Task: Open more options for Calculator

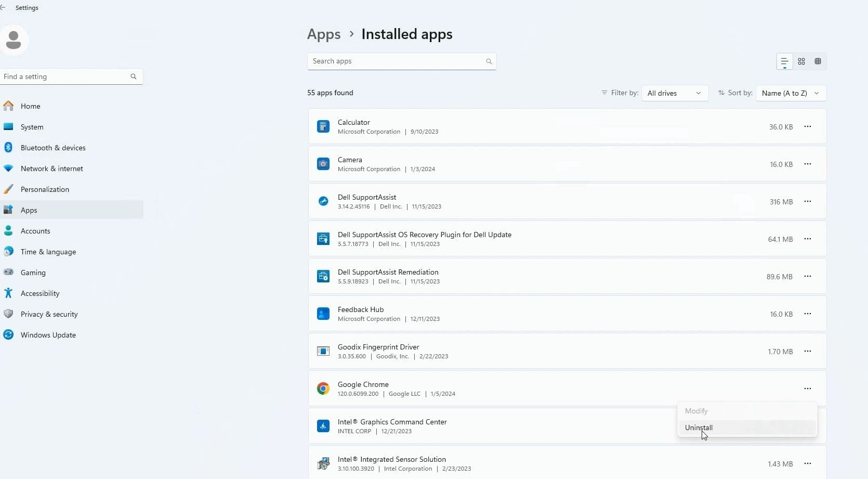Action: (808, 126)
